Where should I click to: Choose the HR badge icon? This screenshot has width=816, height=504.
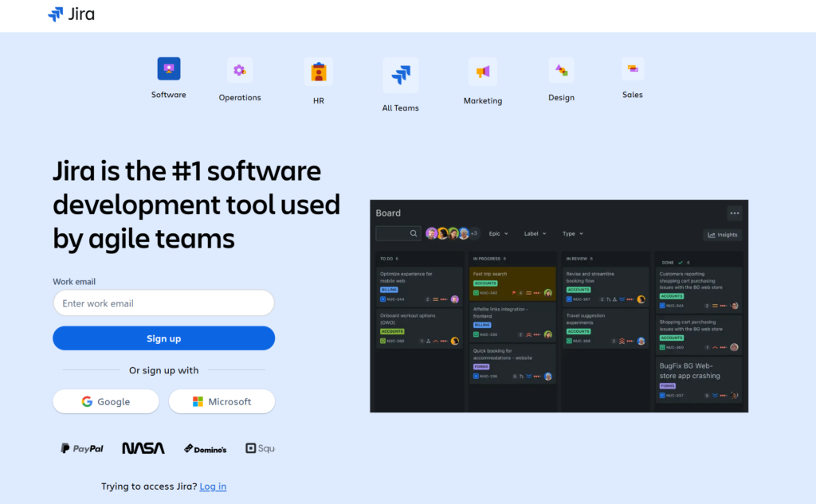point(319,72)
